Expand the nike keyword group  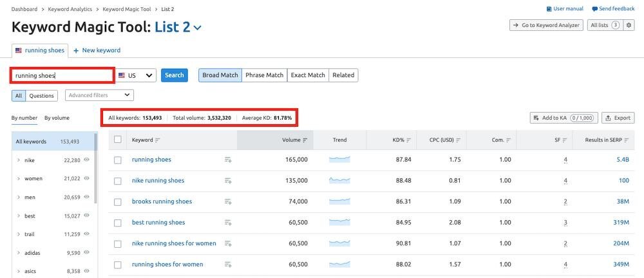tap(19, 160)
